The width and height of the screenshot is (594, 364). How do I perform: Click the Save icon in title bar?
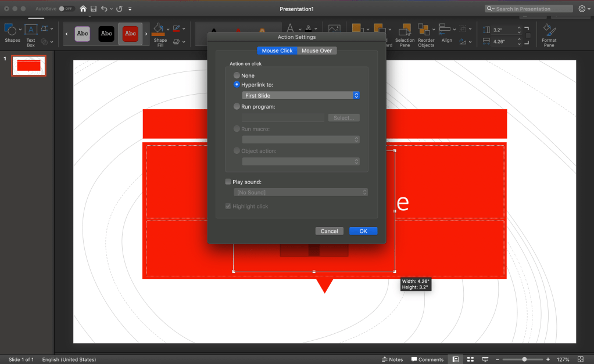pyautogui.click(x=94, y=9)
